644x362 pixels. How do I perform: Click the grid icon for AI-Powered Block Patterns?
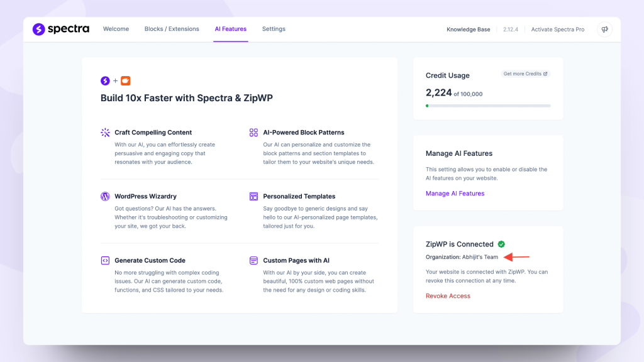click(252, 133)
